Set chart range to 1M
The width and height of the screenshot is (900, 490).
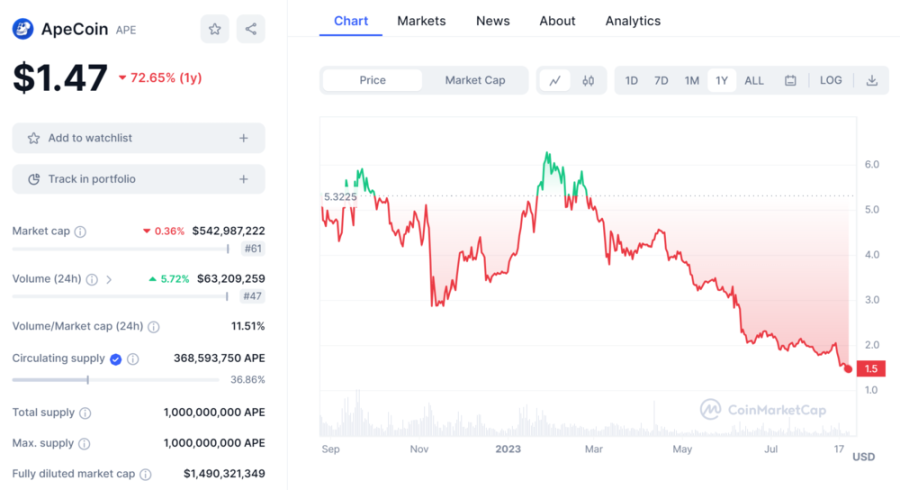tap(692, 80)
